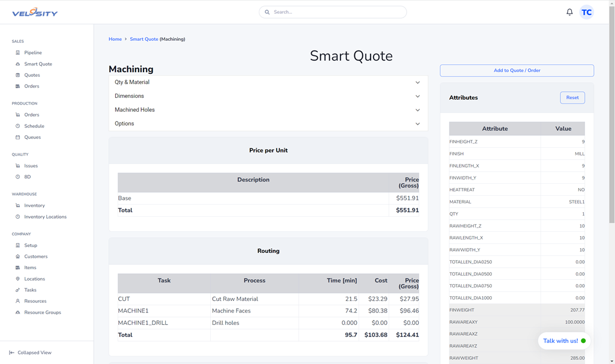
Task: Expand the Options section
Action: tap(268, 124)
